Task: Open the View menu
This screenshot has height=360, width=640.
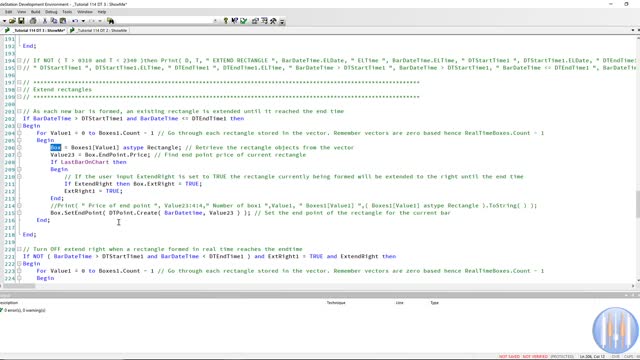Action: 21,12
